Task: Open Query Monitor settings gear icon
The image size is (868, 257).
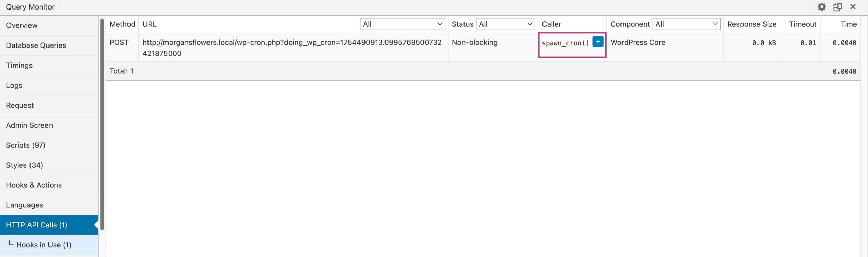Action: click(821, 7)
